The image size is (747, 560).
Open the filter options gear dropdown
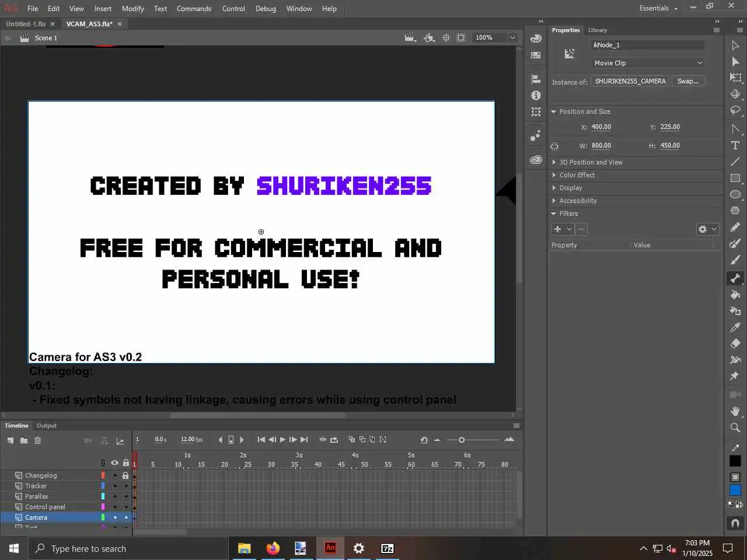707,229
